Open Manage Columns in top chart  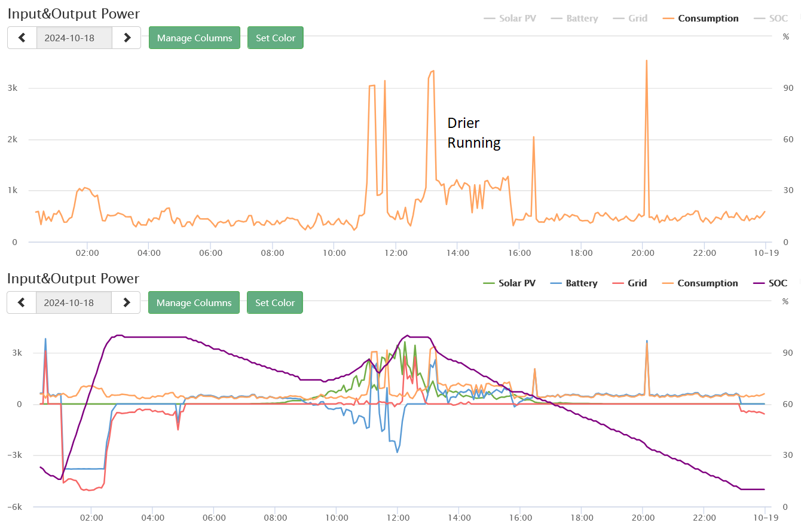[194, 38]
